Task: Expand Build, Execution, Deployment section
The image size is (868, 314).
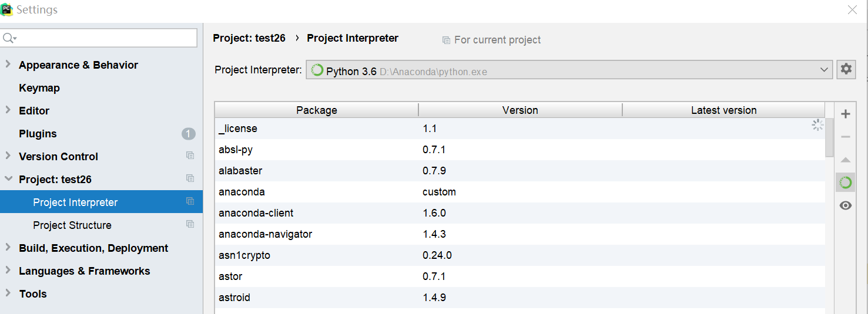Action: (8, 248)
